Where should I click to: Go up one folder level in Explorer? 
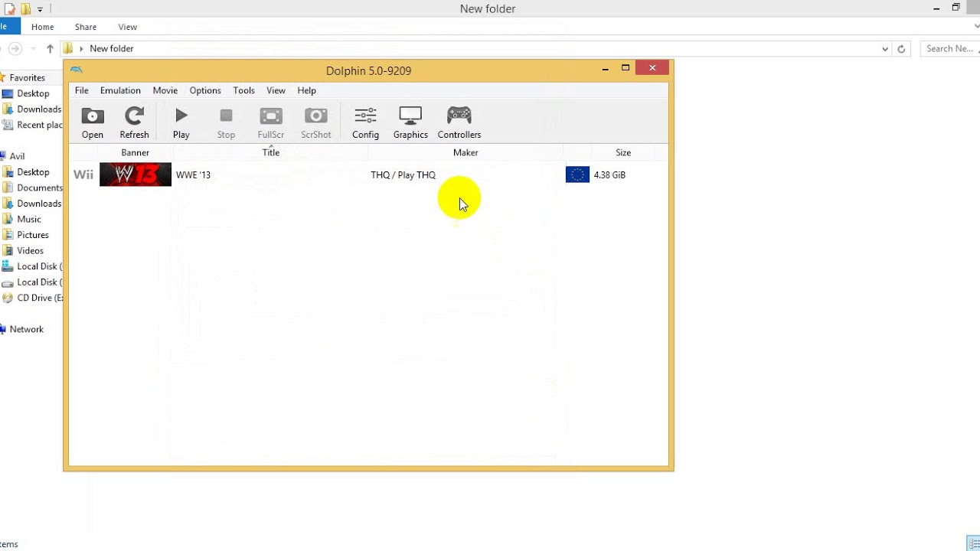pyautogui.click(x=50, y=49)
